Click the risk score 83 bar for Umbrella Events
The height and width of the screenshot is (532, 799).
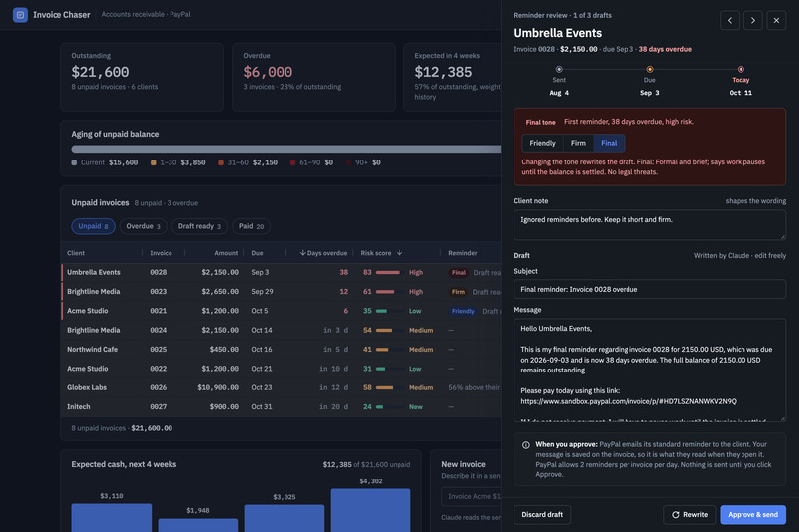point(388,272)
